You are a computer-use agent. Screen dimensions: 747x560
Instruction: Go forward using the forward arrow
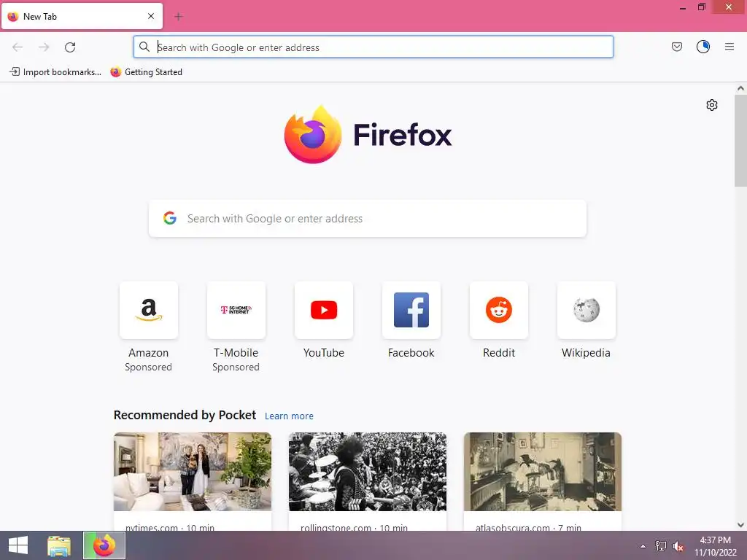[44, 47]
